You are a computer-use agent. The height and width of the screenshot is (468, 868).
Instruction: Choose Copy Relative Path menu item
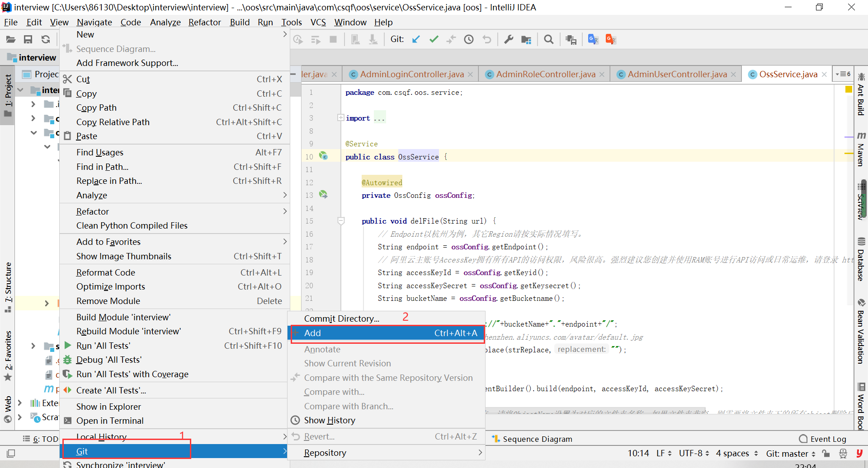pyautogui.click(x=174, y=122)
